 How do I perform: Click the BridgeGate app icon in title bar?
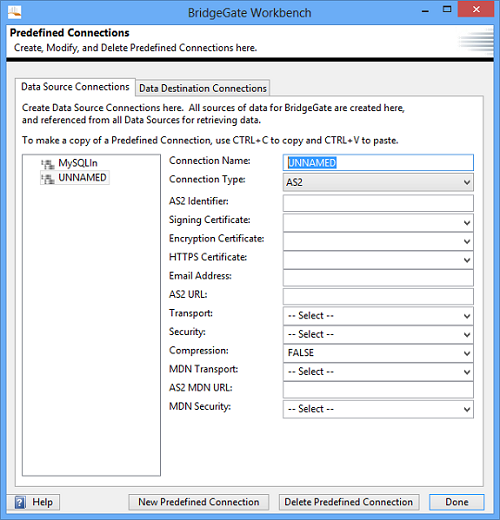pyautogui.click(x=15, y=12)
